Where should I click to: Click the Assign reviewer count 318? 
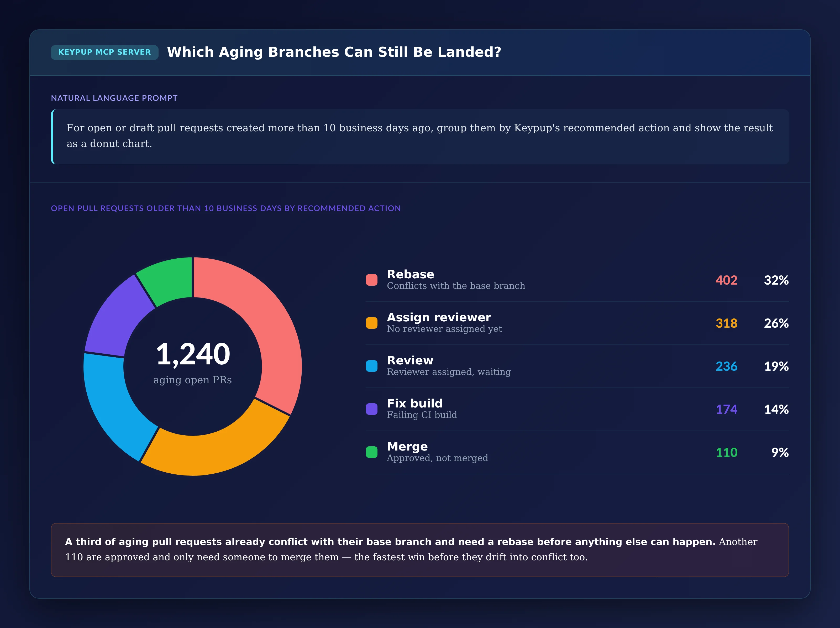click(726, 323)
